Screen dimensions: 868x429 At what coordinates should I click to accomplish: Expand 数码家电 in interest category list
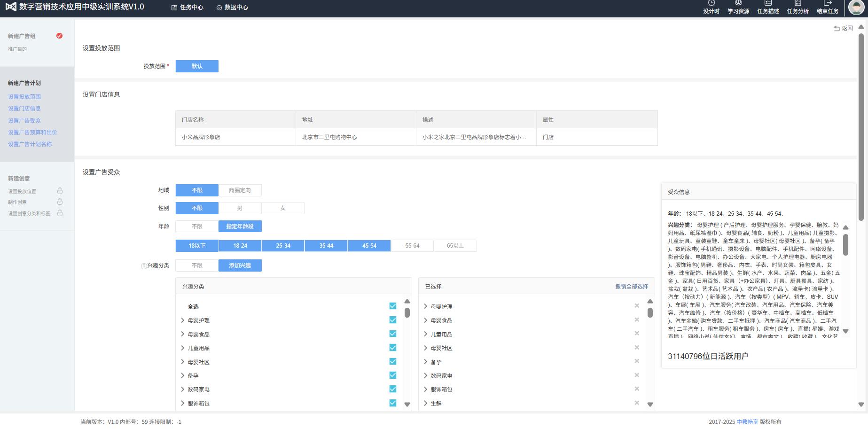183,389
